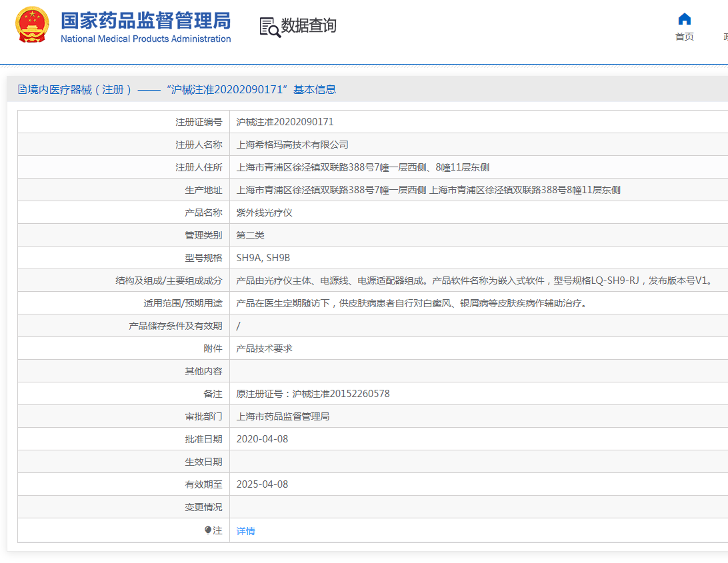The width and height of the screenshot is (728, 563).
Task: Click the 产品储存条件及有效期 label
Action: pos(175,326)
